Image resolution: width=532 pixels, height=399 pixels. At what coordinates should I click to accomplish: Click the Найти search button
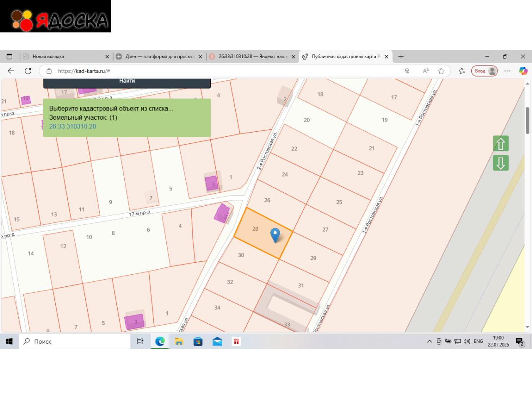(x=127, y=82)
